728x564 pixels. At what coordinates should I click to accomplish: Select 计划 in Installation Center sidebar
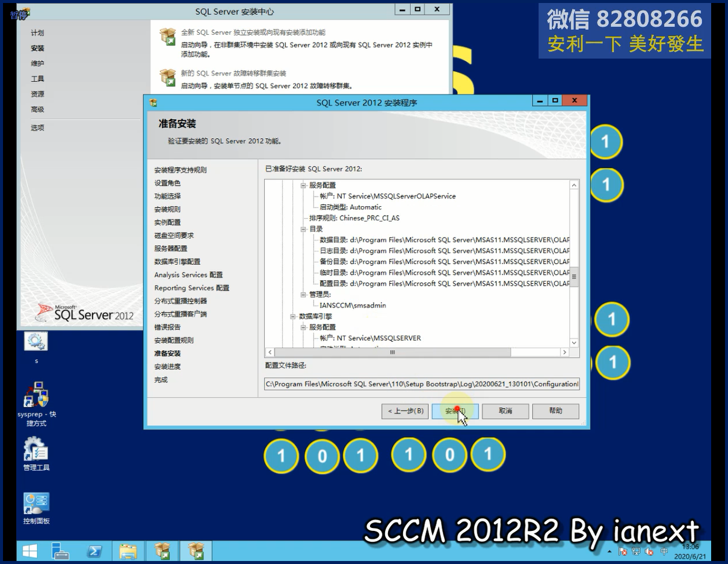click(37, 33)
